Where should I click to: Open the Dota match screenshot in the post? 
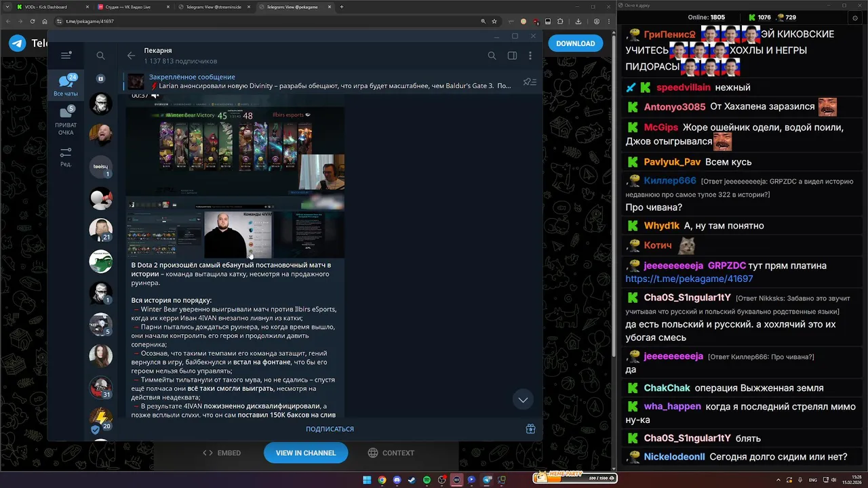click(x=235, y=150)
